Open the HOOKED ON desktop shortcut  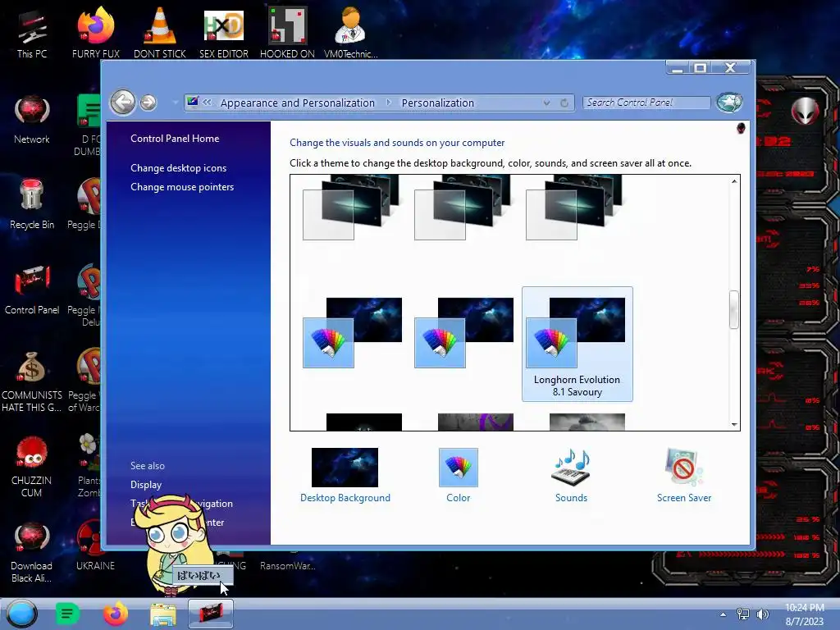[287, 33]
